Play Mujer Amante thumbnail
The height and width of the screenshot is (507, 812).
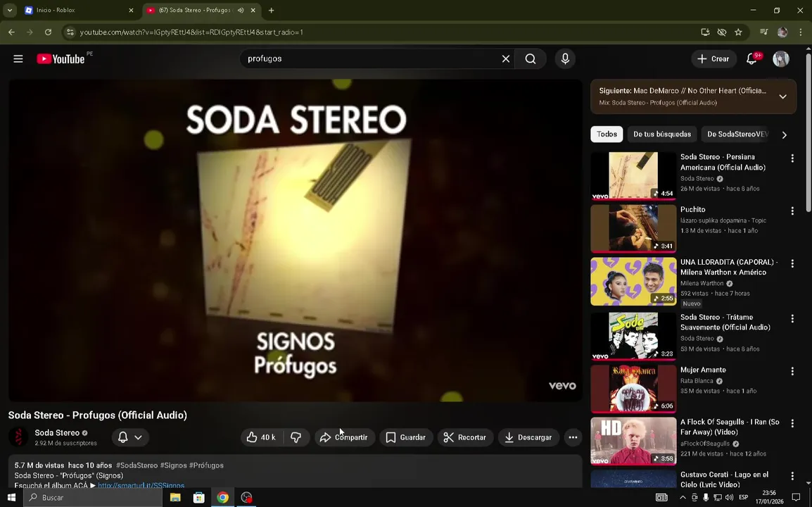(633, 389)
